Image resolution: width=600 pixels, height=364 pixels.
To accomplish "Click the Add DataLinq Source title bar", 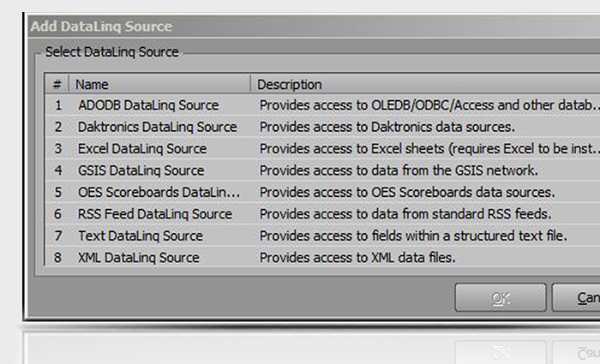I will [x=257, y=26].
